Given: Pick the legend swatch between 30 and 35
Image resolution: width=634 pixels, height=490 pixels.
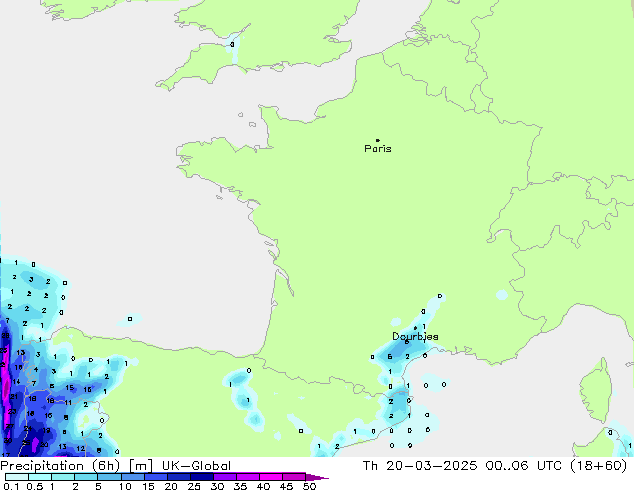Looking at the screenshot, I should tap(224, 477).
